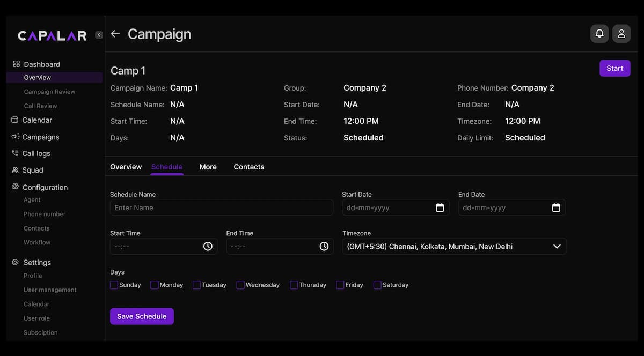Expand the Settings section in sidebar
Image resolution: width=644 pixels, height=356 pixels.
pos(37,263)
